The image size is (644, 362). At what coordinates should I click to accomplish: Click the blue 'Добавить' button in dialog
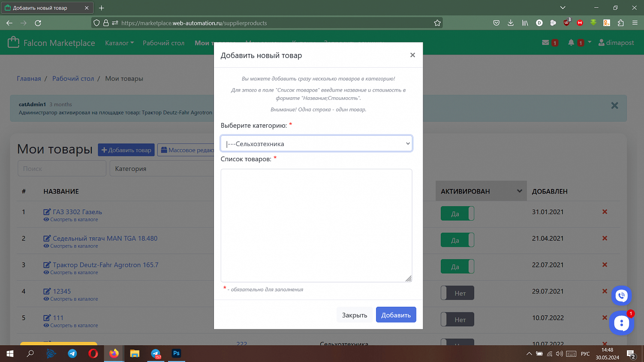(x=396, y=315)
